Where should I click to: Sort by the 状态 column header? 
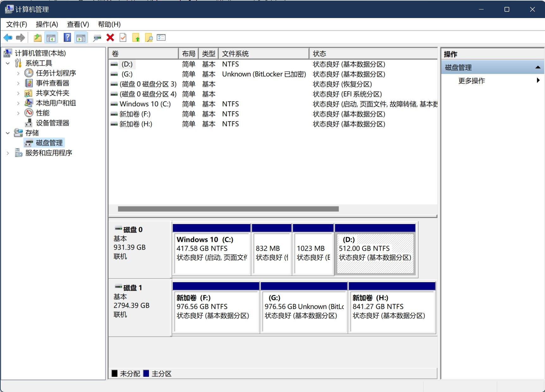(374, 54)
